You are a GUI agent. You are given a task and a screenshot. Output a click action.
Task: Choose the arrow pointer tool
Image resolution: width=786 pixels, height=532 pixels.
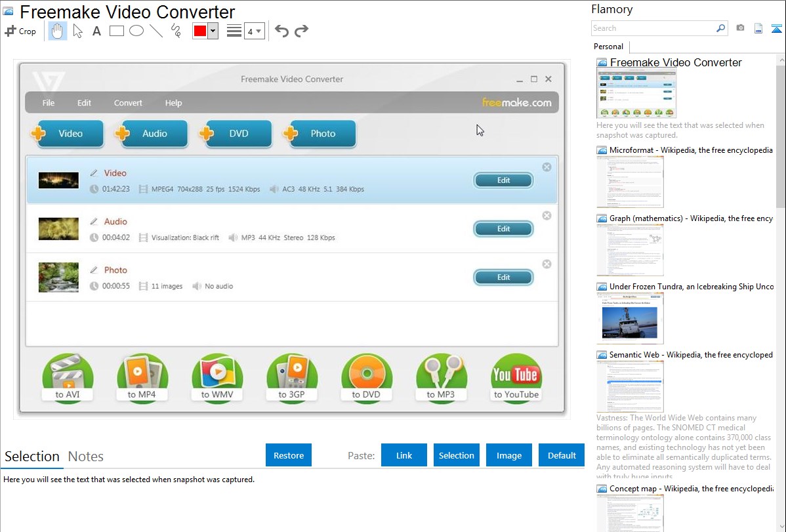tap(77, 31)
